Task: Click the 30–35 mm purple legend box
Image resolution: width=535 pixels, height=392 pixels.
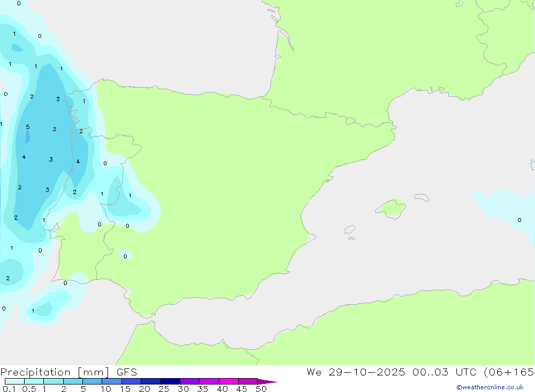Action: point(190,381)
